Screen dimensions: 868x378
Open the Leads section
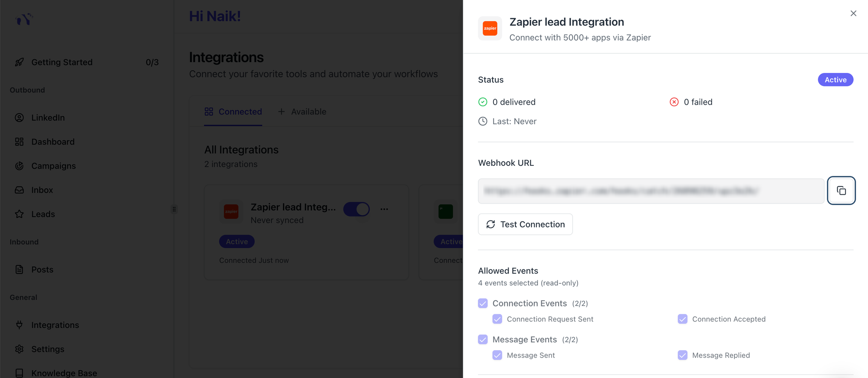click(x=43, y=214)
